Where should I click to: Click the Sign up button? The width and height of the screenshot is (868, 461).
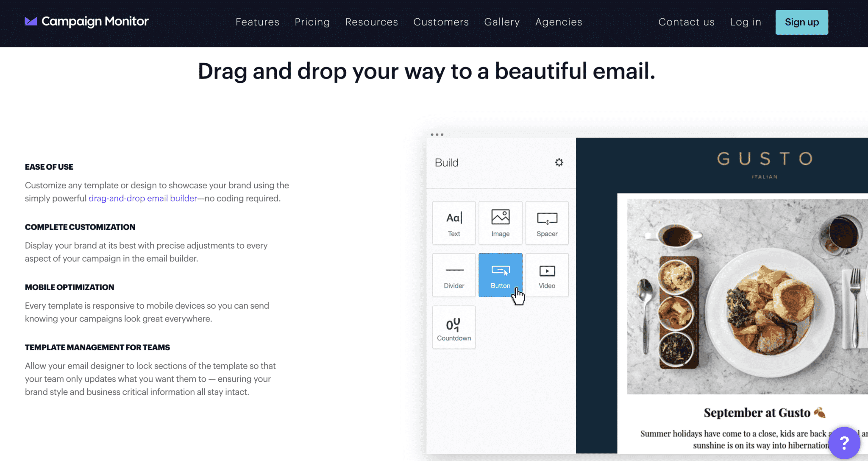click(x=801, y=22)
